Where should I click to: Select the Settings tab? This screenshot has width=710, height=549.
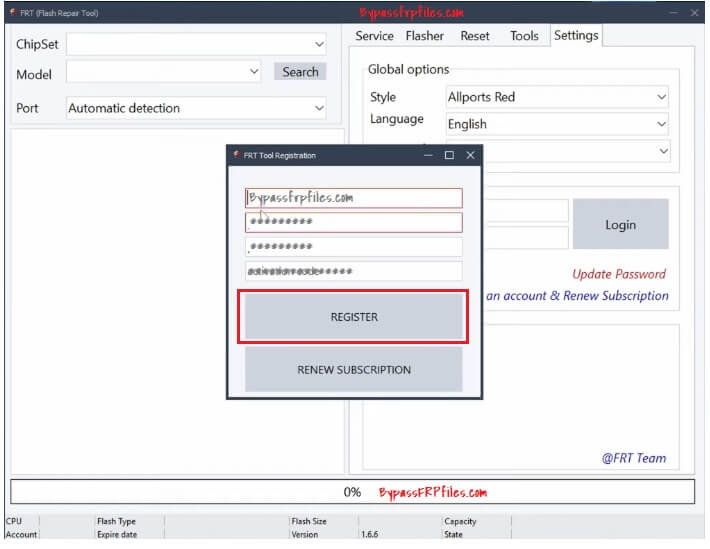[x=576, y=35]
